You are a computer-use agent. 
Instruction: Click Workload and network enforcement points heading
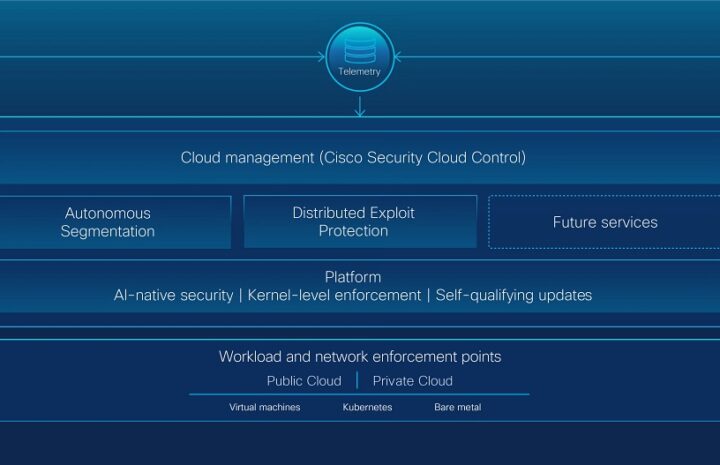point(360,357)
